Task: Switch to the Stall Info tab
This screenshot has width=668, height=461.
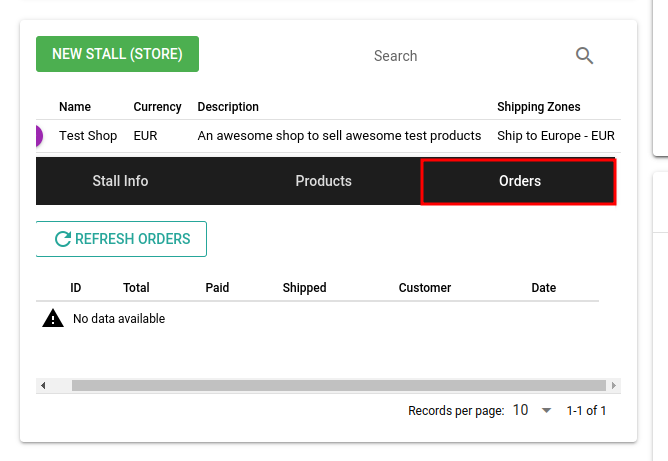Action: 120,181
